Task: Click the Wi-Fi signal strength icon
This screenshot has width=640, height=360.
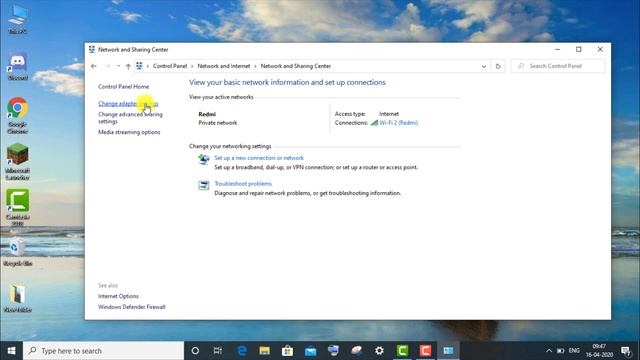Action: click(x=374, y=123)
